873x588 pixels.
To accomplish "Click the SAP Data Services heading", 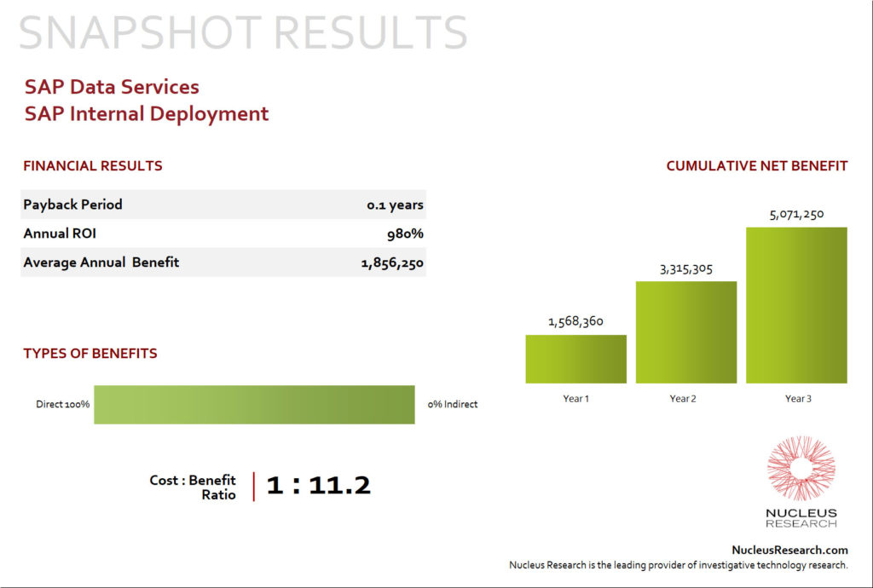I will tap(112, 87).
